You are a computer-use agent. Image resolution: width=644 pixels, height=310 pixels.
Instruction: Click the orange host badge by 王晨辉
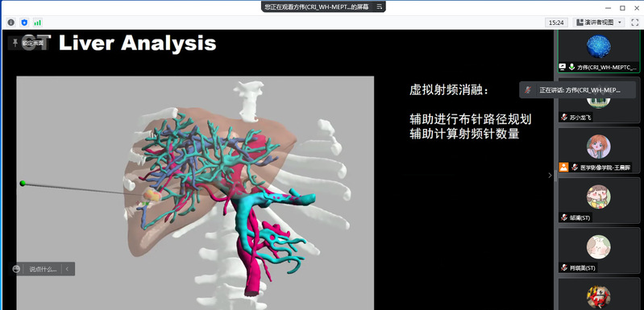pyautogui.click(x=563, y=167)
